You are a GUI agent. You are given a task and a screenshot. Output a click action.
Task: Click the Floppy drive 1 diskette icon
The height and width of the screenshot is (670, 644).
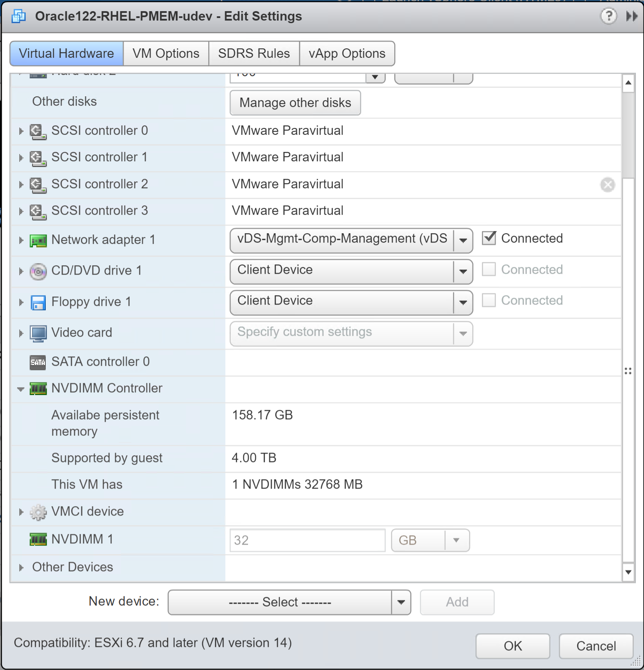38,302
